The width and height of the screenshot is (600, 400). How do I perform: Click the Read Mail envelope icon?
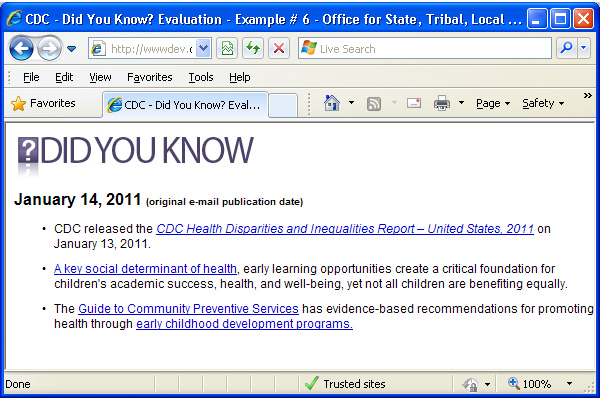[414, 103]
